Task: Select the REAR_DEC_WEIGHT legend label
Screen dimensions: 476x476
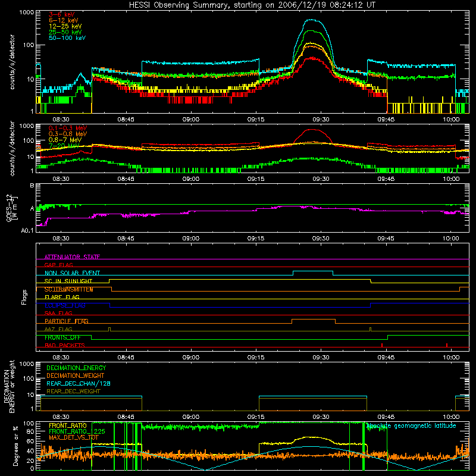Action: tap(73, 392)
